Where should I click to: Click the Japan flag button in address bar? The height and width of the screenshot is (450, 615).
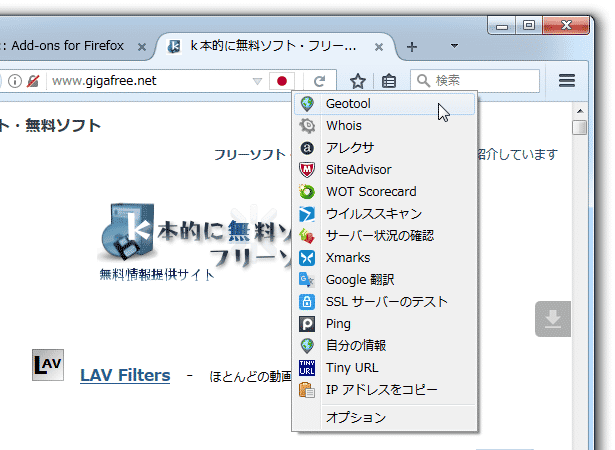pos(282,81)
